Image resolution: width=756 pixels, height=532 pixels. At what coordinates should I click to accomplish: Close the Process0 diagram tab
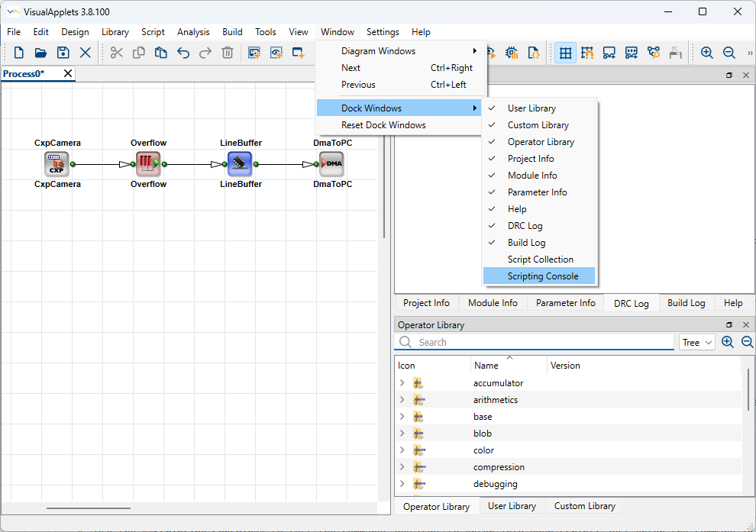click(68, 73)
